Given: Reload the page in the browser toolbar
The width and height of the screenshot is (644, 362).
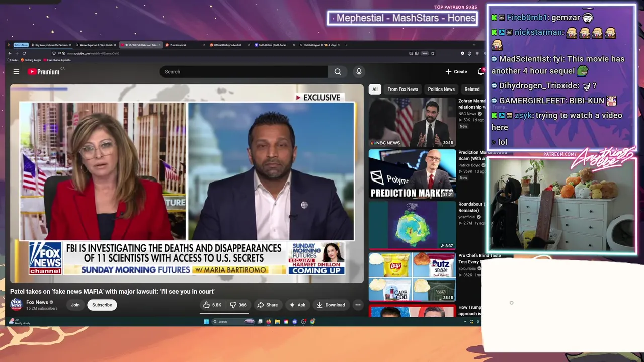Looking at the screenshot, I should point(25,53).
